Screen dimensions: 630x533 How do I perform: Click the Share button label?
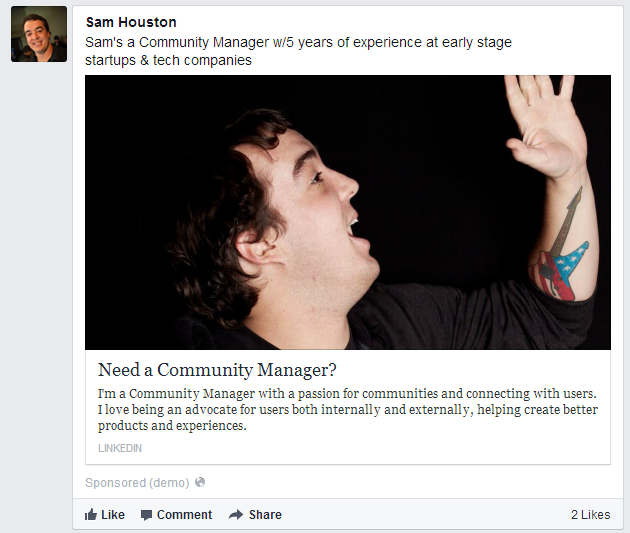point(265,515)
